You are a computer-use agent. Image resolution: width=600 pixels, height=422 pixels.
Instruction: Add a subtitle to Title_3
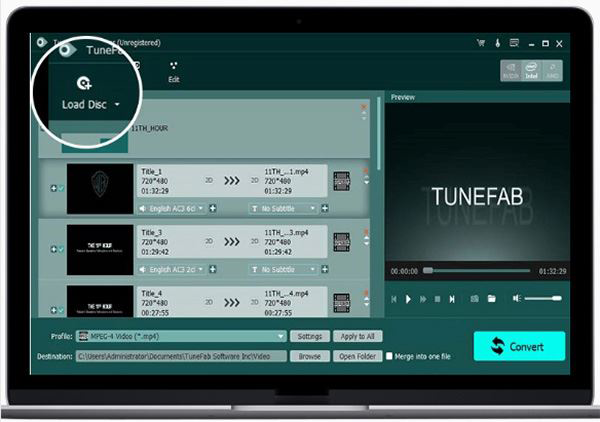(325, 270)
